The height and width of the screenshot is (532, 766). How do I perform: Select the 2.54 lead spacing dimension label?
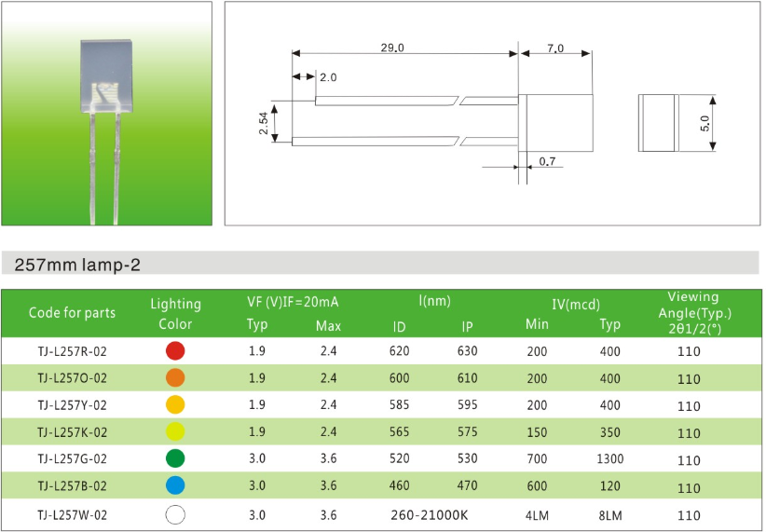click(264, 123)
